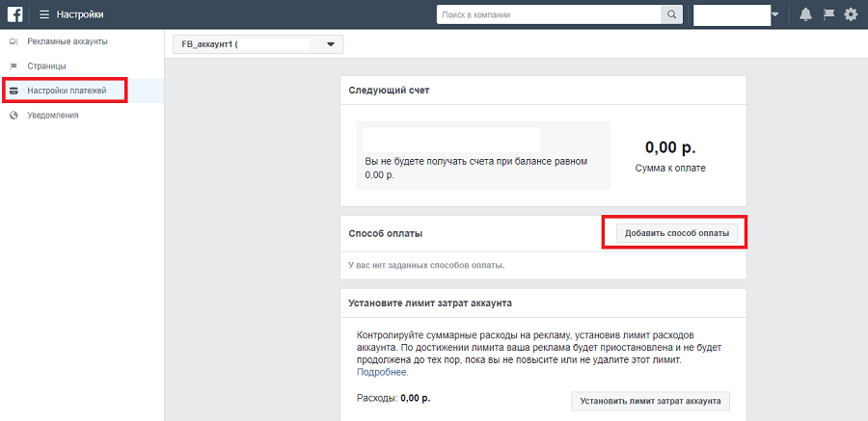Click the Настройки header title
Viewport: 868px width, 421px height.
[80, 15]
